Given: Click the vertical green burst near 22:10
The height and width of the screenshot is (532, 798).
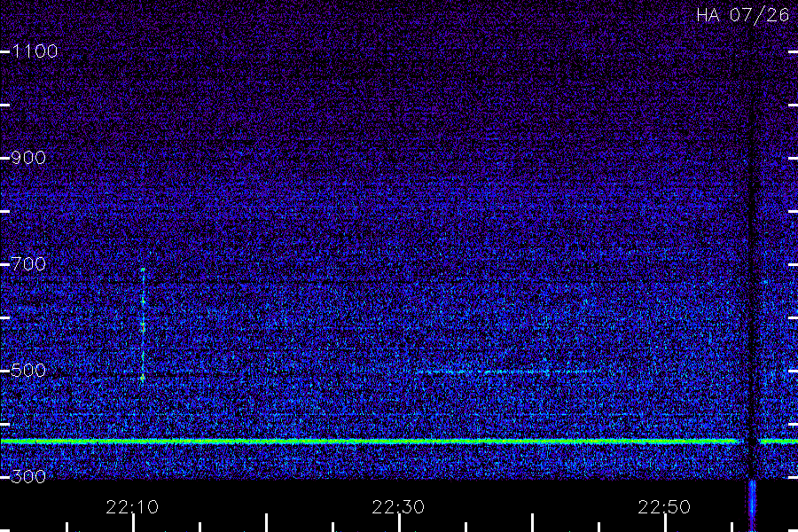Looking at the screenshot, I should [143, 325].
